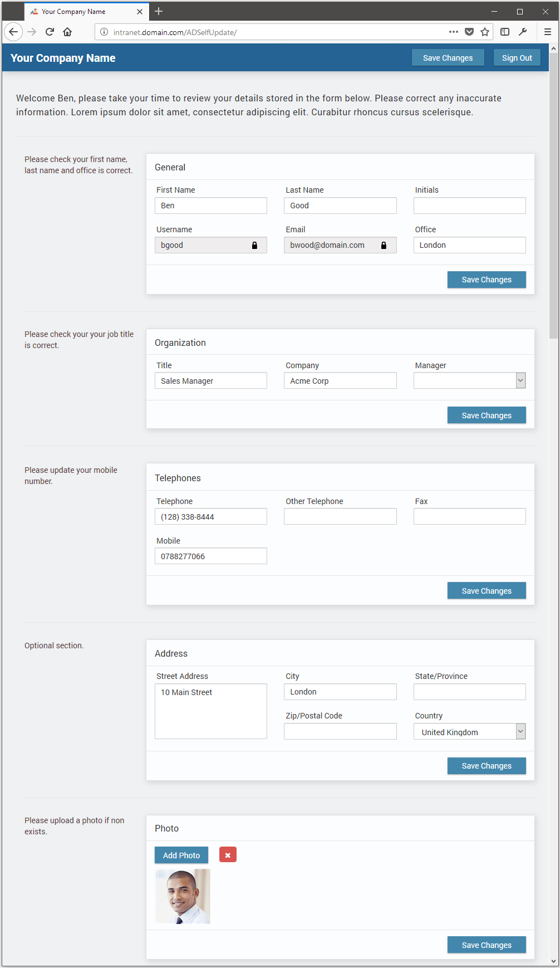Click Save Changes in the top header
Viewport: 560px width, 968px height.
coord(448,57)
